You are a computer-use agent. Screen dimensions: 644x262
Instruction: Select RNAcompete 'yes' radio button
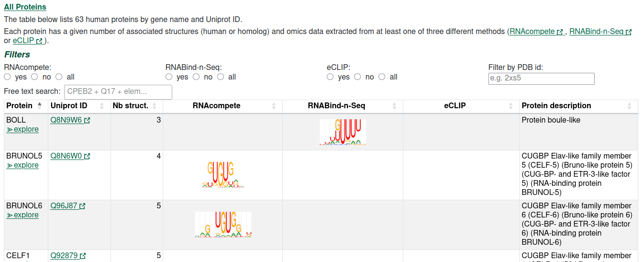click(7, 77)
